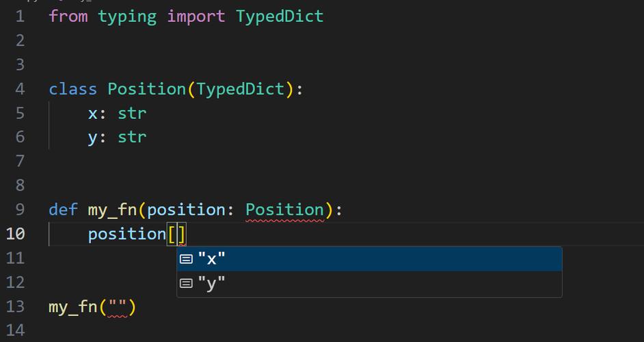This screenshot has width=644, height=342.
Task: Click the underlined empty string argument
Action: click(x=117, y=306)
